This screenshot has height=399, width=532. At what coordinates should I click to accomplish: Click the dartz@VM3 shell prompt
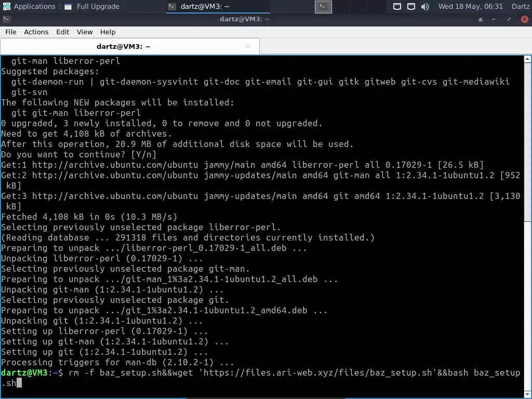[x=32, y=373]
